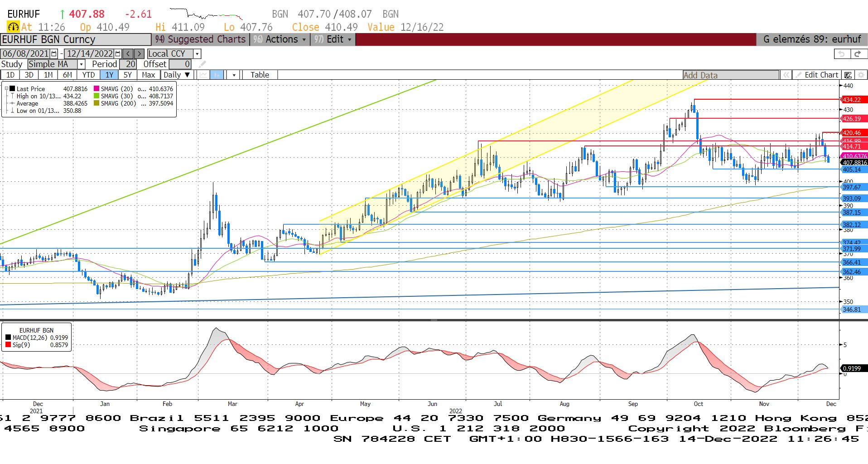Open the chart type dropdown arrow

click(234, 75)
